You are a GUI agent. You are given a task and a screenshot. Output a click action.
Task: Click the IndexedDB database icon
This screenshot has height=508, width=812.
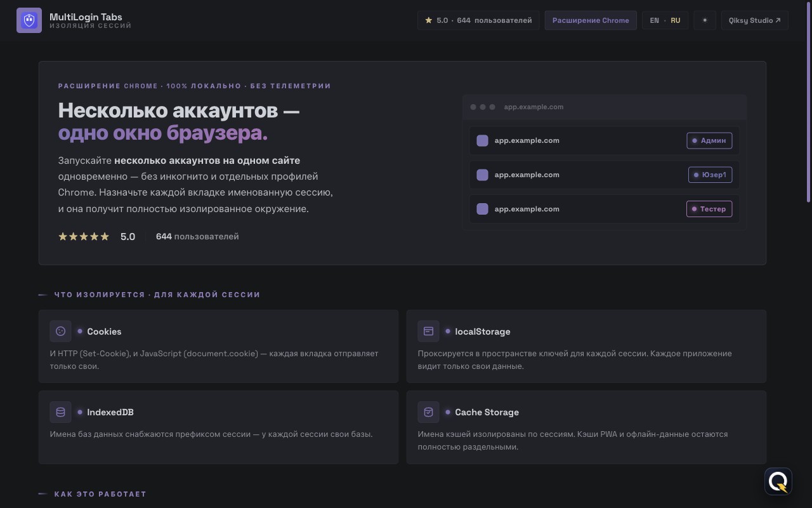point(61,411)
